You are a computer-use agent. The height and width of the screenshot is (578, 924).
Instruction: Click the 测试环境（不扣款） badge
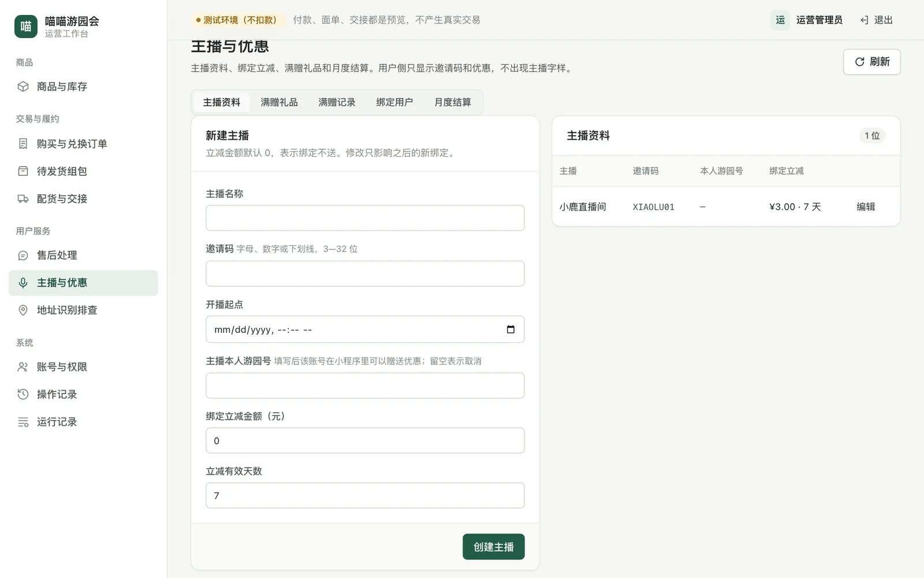click(x=239, y=20)
